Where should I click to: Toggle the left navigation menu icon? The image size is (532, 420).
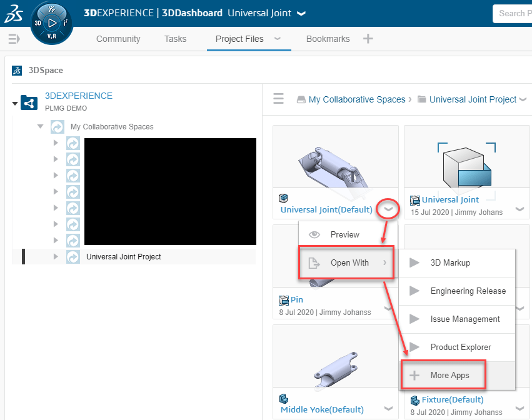tap(14, 39)
